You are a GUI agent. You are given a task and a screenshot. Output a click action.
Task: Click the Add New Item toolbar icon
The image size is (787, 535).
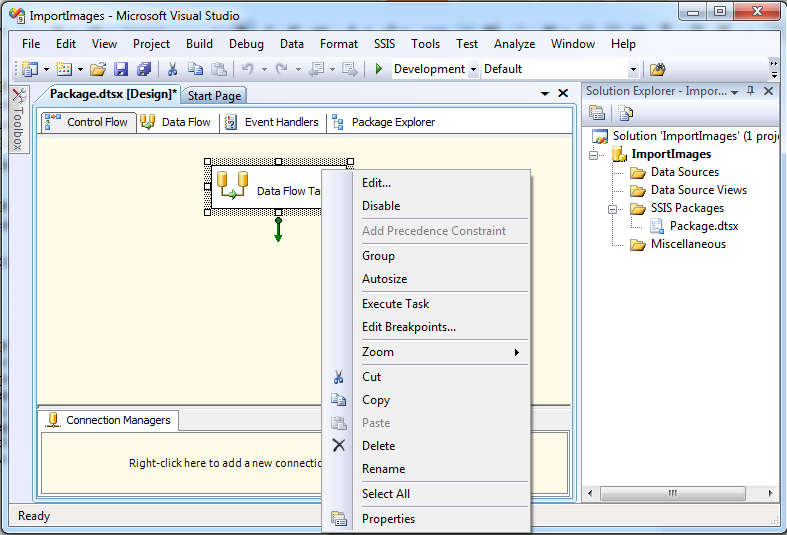click(x=64, y=69)
